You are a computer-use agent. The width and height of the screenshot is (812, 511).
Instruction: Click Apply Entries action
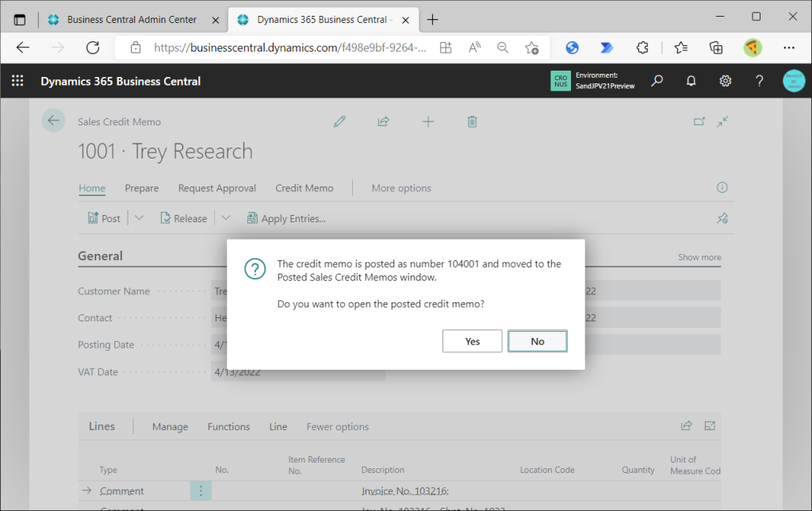pyautogui.click(x=286, y=218)
